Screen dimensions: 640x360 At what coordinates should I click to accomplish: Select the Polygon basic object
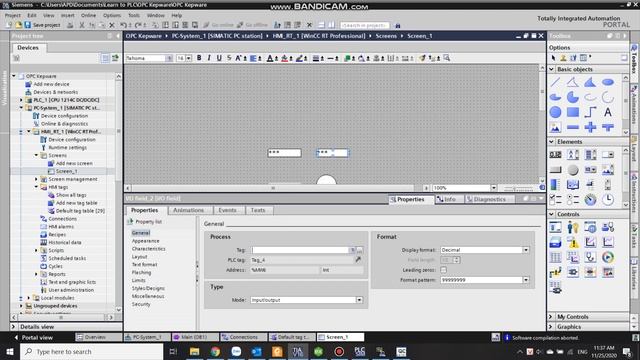(x=590, y=82)
